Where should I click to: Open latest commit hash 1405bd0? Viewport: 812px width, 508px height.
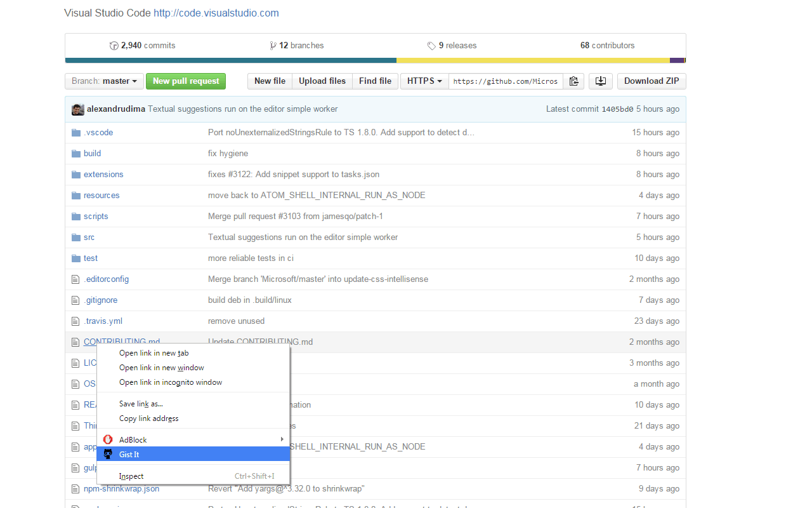point(617,109)
